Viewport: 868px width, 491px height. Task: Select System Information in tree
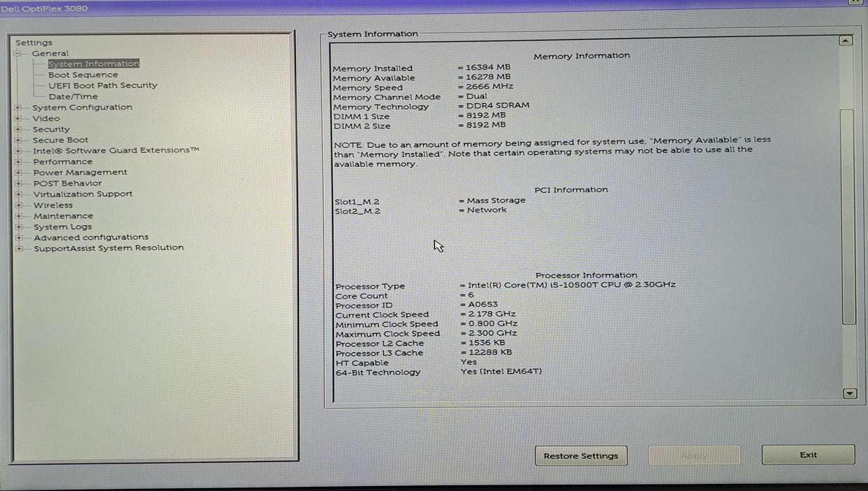[x=93, y=64]
